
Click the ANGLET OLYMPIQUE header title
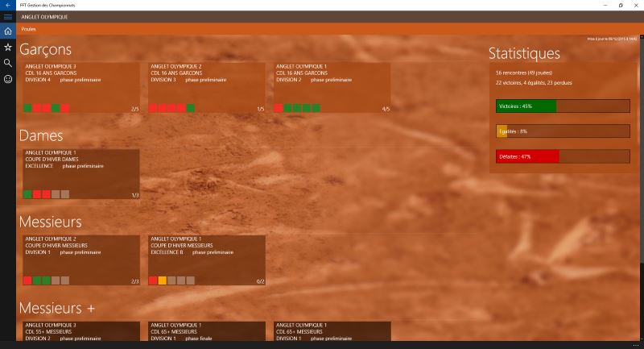pos(44,17)
